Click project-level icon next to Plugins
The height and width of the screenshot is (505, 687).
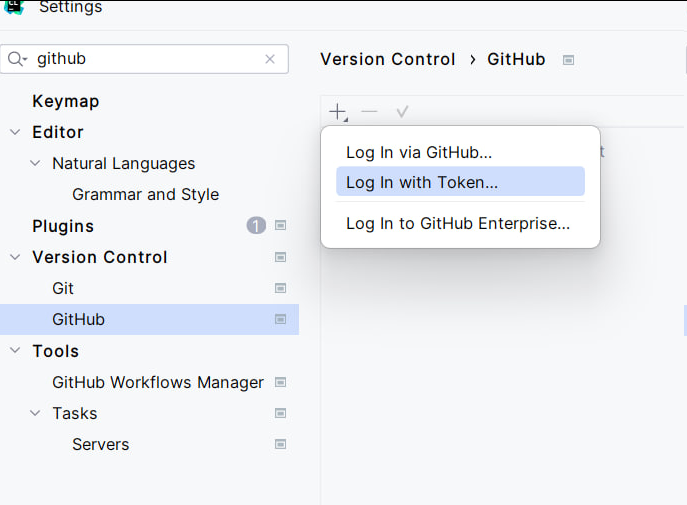[x=281, y=226]
